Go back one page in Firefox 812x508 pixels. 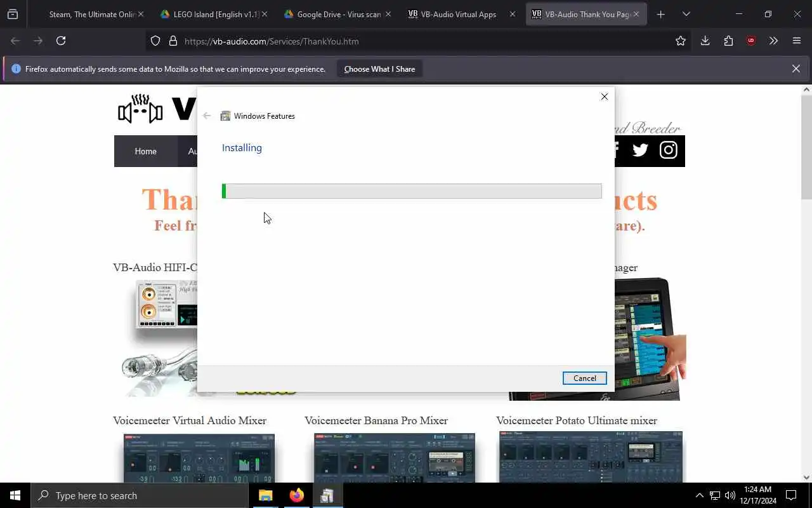15,41
